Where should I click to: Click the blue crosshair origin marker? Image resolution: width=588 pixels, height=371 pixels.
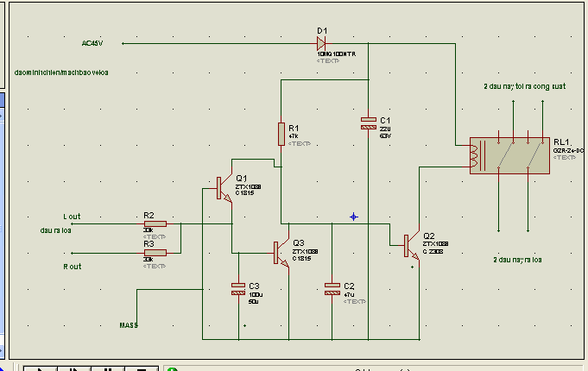click(x=354, y=217)
